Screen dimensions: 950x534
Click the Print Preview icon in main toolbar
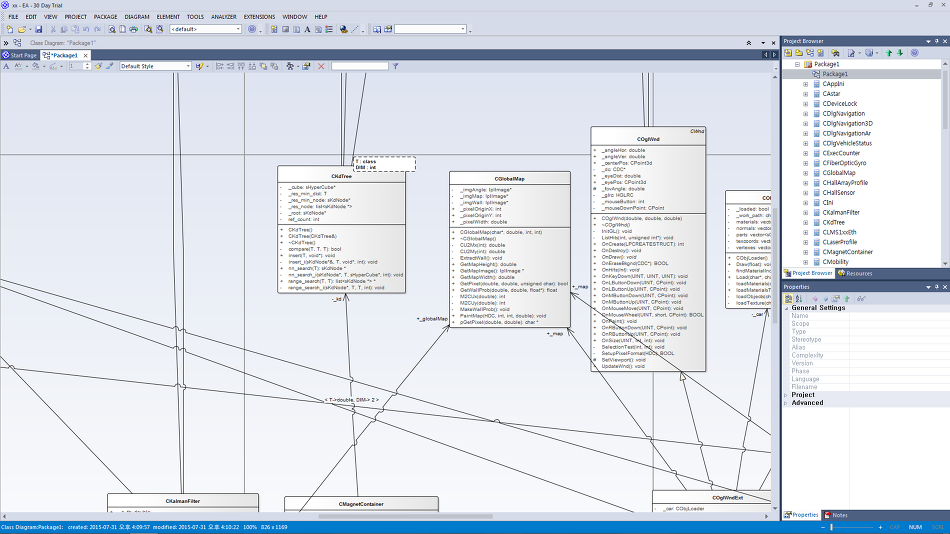coord(112,29)
